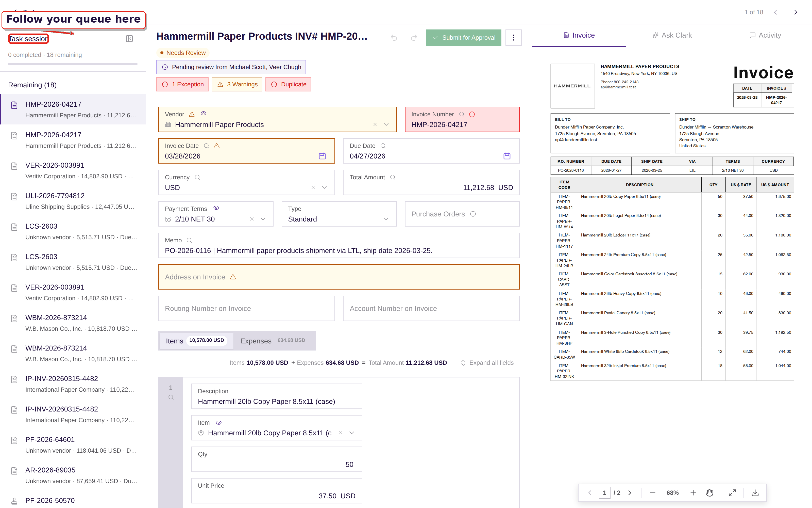Open the three-dot more actions menu

tap(513, 38)
